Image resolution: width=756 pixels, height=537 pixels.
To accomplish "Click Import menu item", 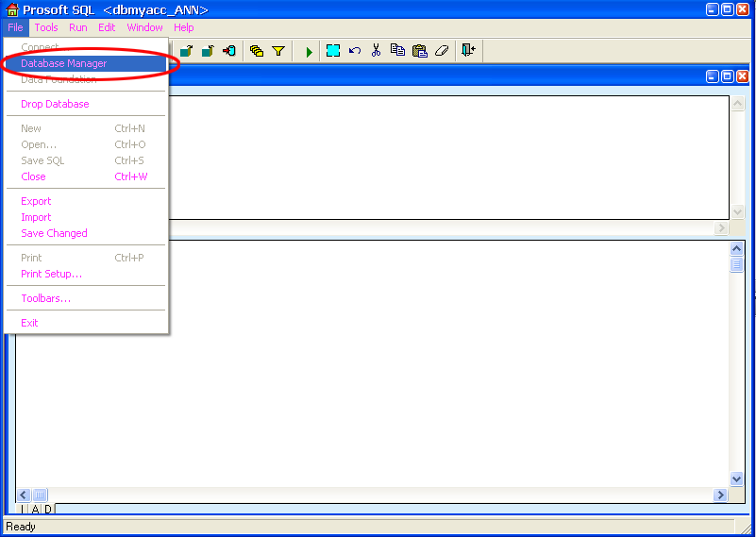I will click(36, 217).
